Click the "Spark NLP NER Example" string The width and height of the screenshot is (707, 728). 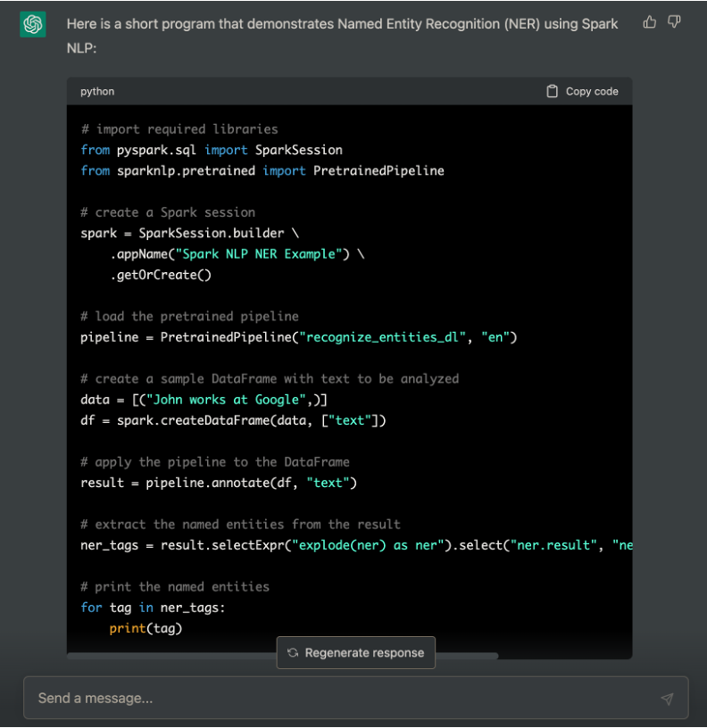[x=259, y=254]
